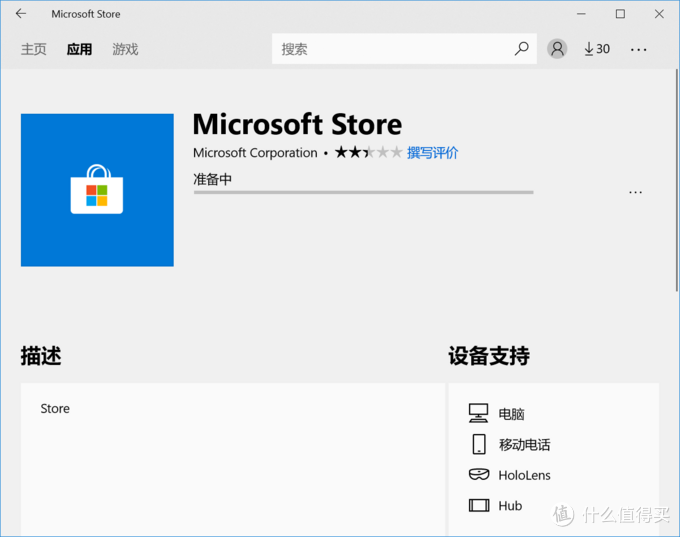
Task: Switch to the 主页 home tab
Action: click(34, 49)
